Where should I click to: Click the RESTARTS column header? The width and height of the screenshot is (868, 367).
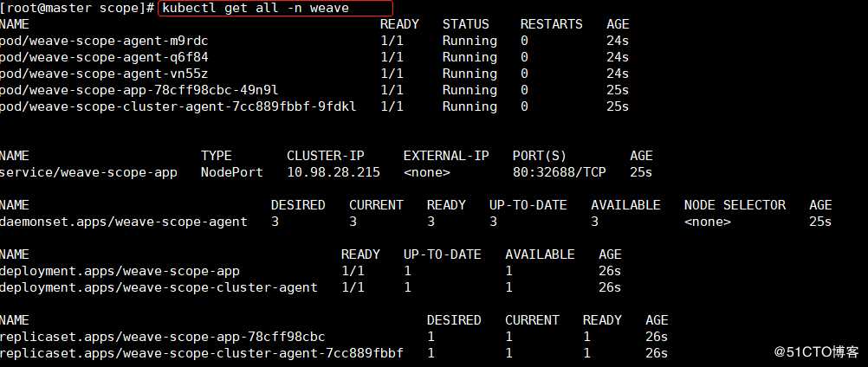(551, 24)
